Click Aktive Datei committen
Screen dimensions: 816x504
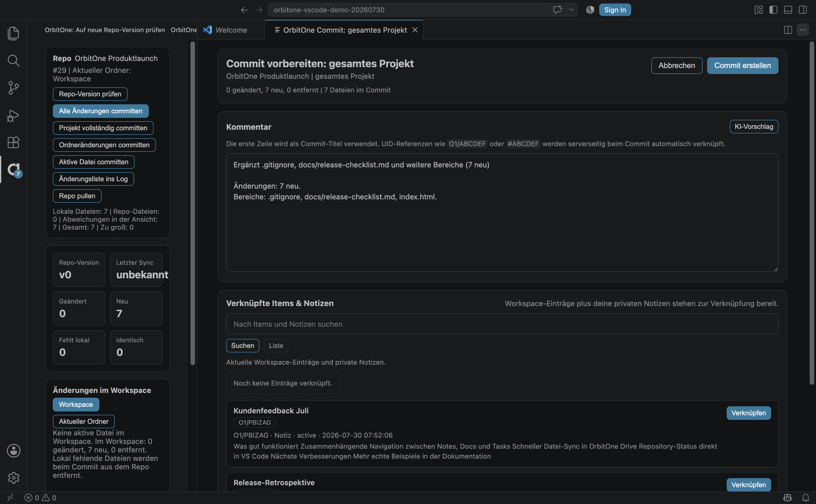[94, 162]
